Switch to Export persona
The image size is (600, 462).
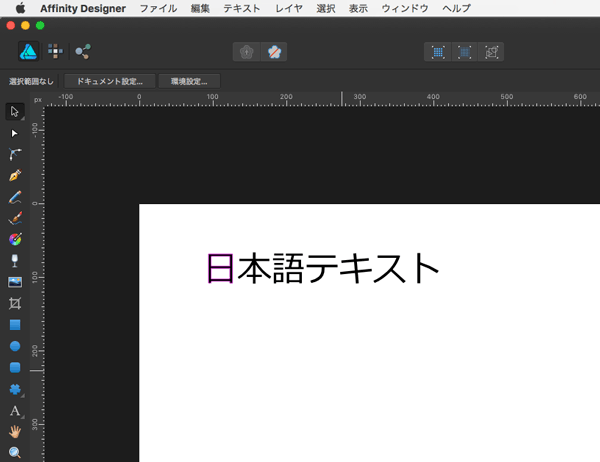pyautogui.click(x=83, y=51)
